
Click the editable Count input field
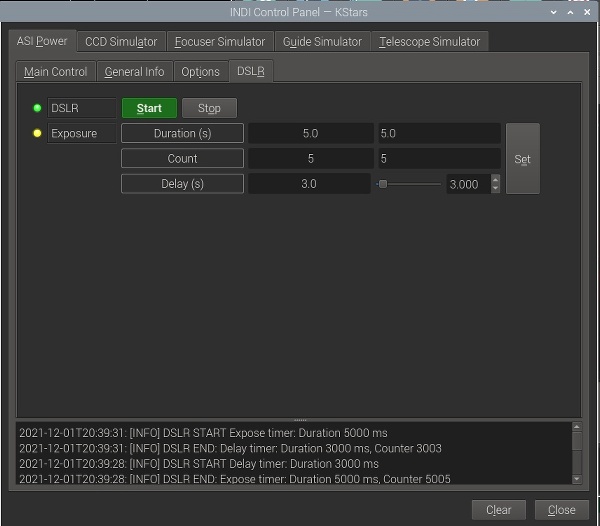pos(438,158)
